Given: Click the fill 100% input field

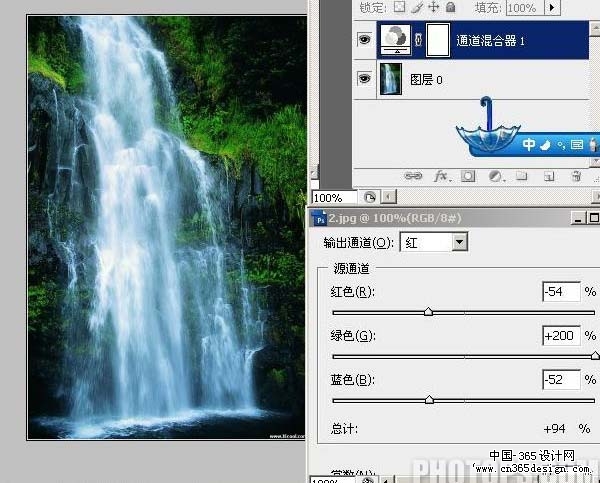Looking at the screenshot, I should 525,7.
